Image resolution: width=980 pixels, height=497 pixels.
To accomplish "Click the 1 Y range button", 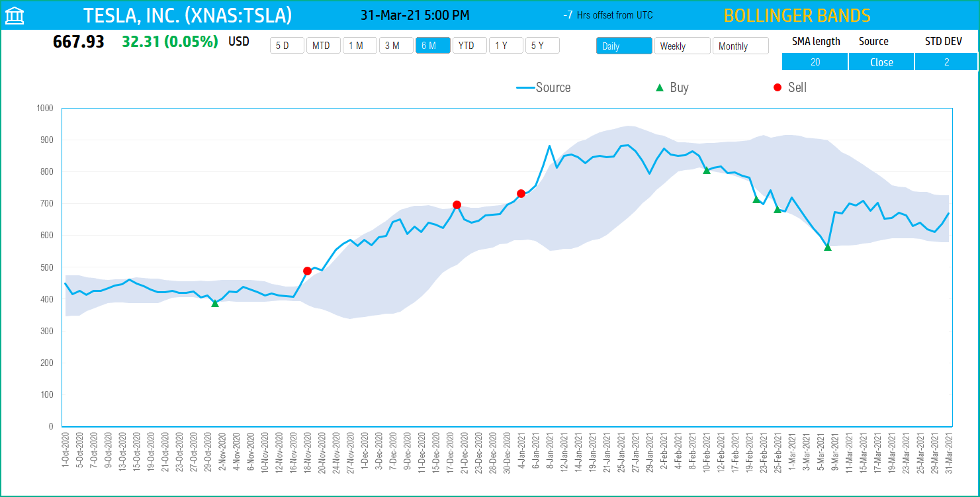I will [x=506, y=45].
